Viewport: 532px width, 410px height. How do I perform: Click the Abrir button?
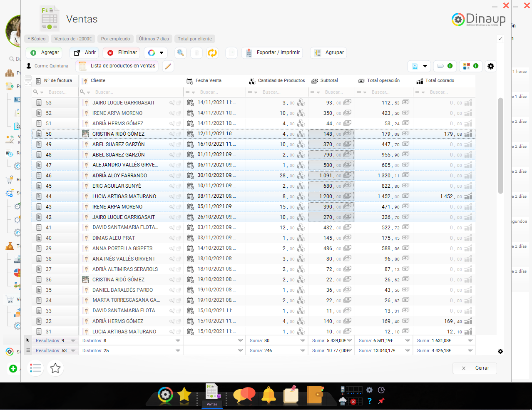[85, 53]
